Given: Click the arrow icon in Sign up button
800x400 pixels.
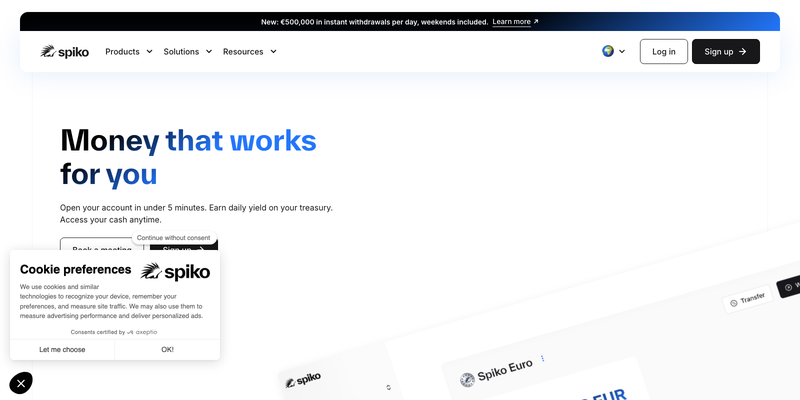Looking at the screenshot, I should pos(743,52).
